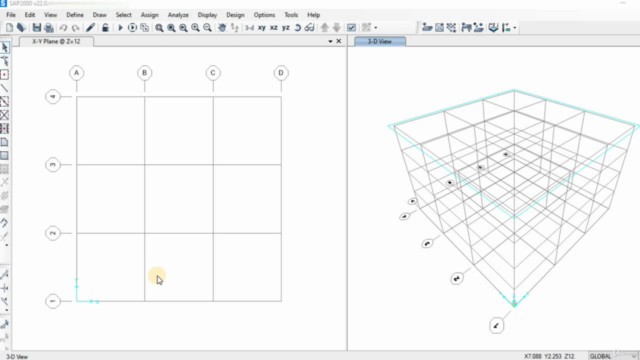Viewport: 640px width, 360px height.
Task: Set view to xz plane
Action: point(274,28)
